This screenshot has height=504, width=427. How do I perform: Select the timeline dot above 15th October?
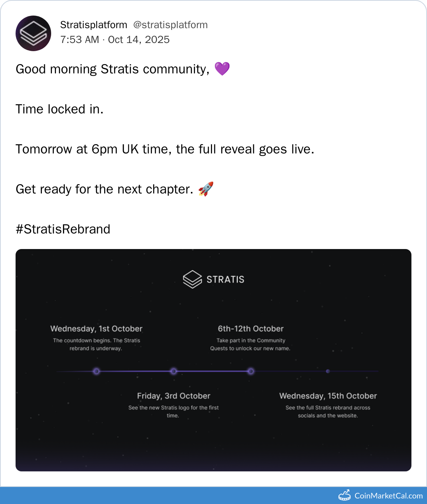click(328, 371)
